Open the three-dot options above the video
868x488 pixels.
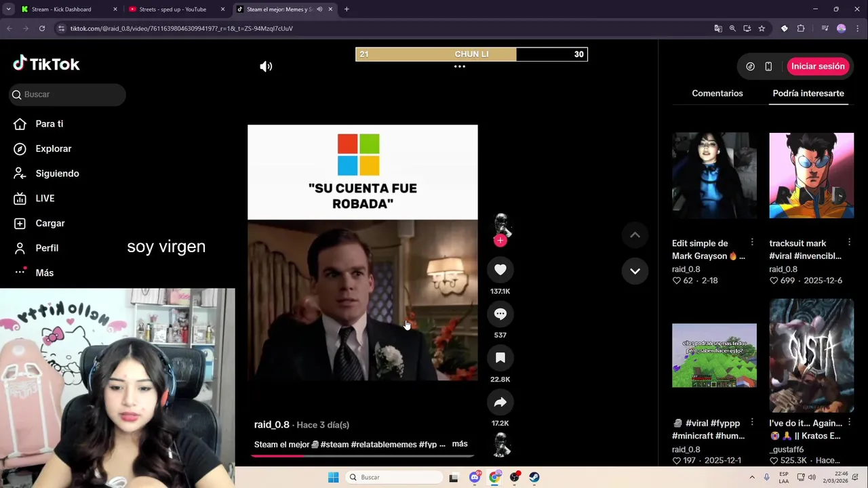tap(460, 66)
